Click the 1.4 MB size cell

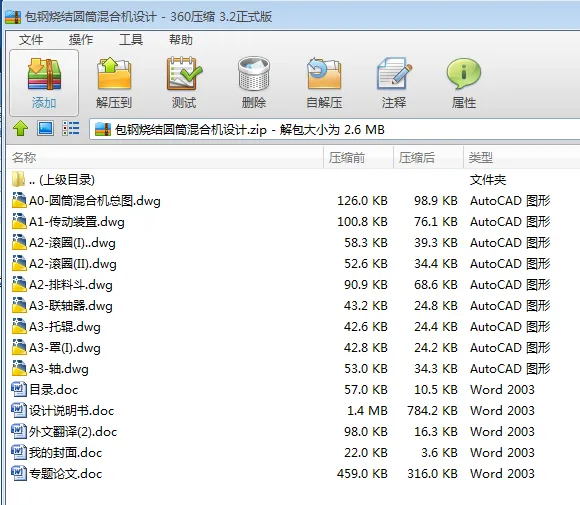pos(367,411)
